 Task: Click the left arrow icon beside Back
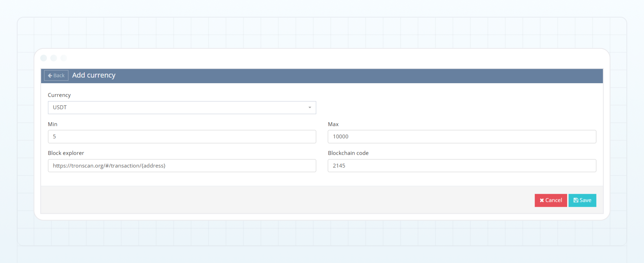coord(50,76)
